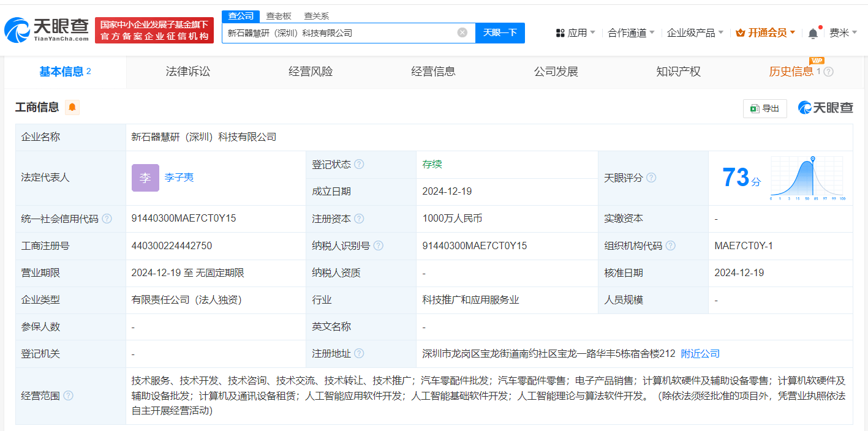Open legal representative 李子夷 link

pyautogui.click(x=179, y=178)
